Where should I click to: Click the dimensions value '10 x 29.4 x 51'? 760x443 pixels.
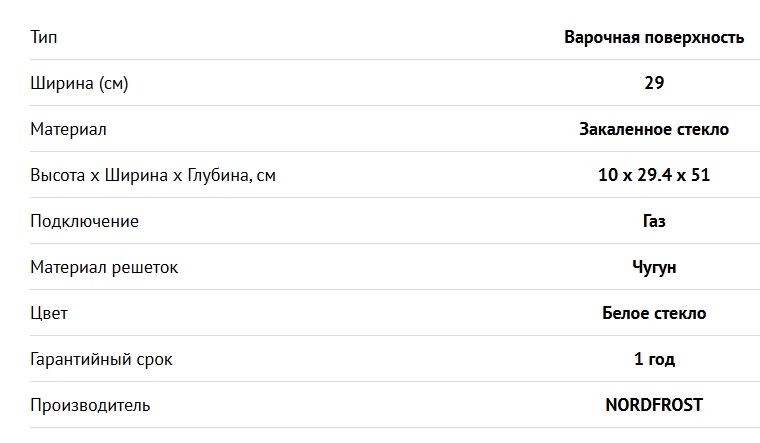tap(654, 175)
